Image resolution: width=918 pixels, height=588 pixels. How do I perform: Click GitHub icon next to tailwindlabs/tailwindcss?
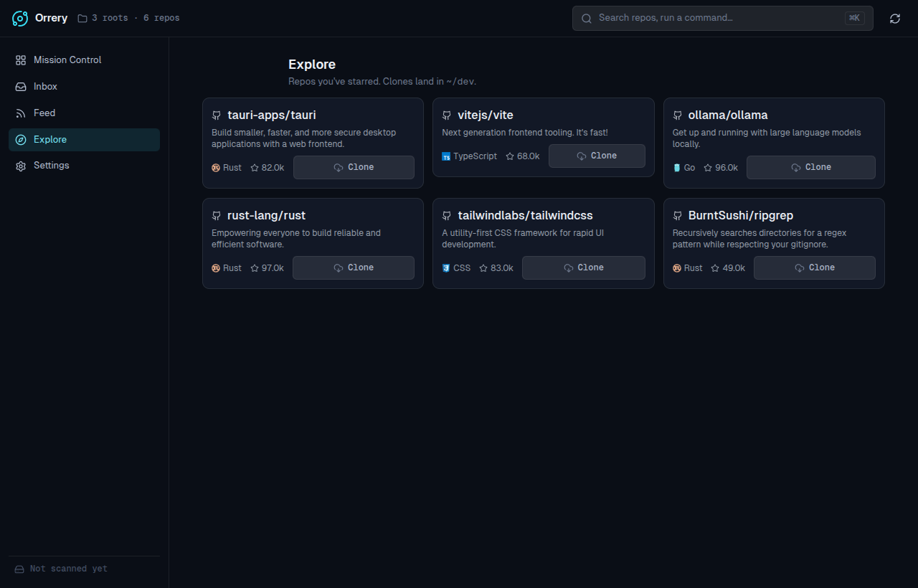[447, 216]
